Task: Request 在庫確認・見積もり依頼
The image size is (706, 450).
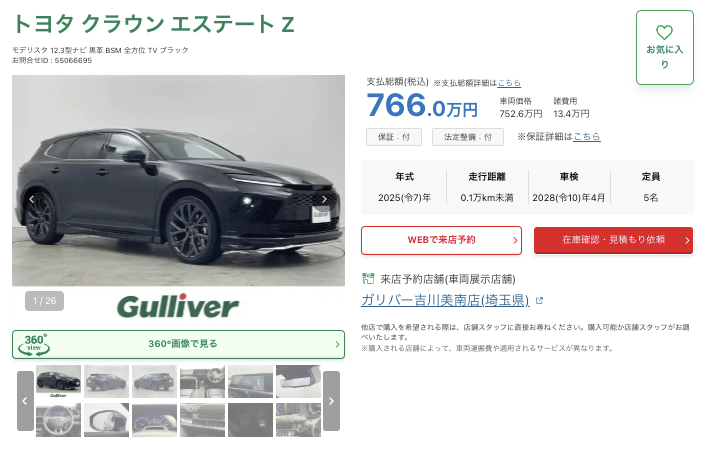Action: 613,240
